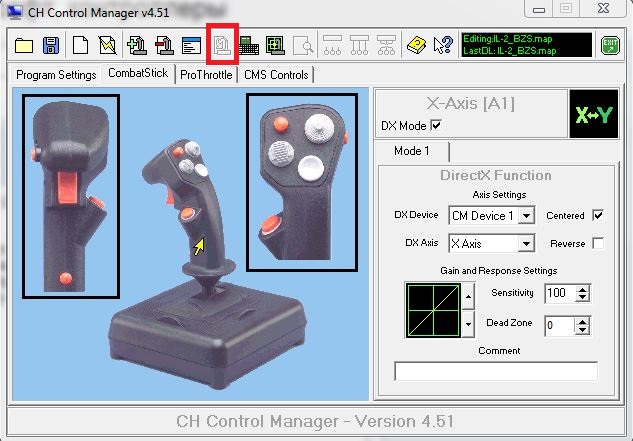Click the green EXIT icon
Image resolution: width=633 pixels, height=441 pixels.
[610, 45]
